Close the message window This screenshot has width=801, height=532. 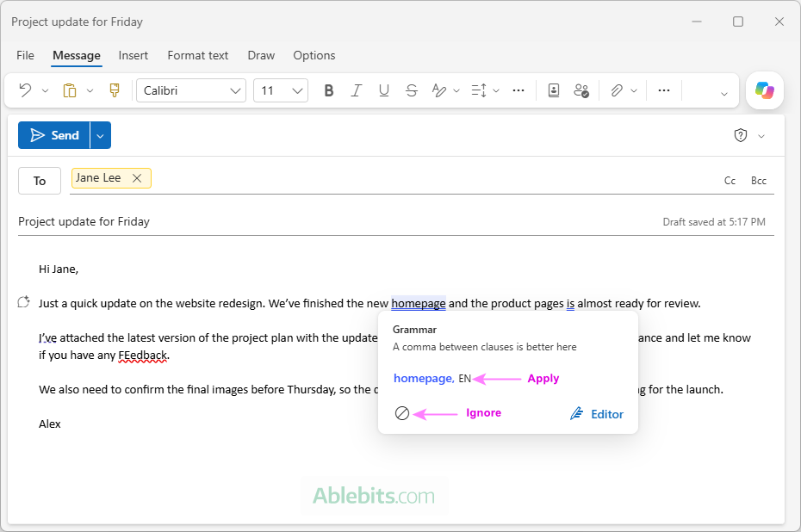[x=779, y=22]
